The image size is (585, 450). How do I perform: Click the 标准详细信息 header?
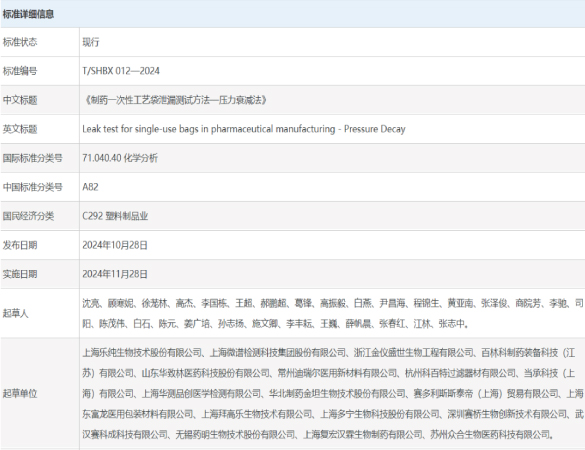(28, 14)
